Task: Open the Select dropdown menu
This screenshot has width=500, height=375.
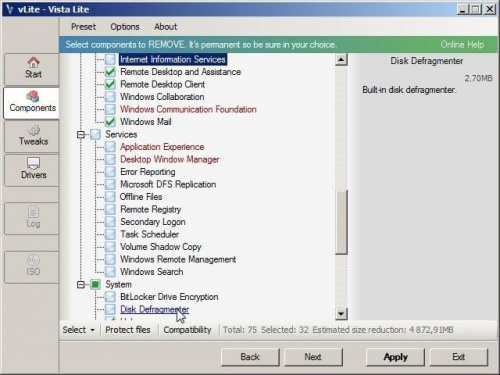Action: tap(79, 330)
